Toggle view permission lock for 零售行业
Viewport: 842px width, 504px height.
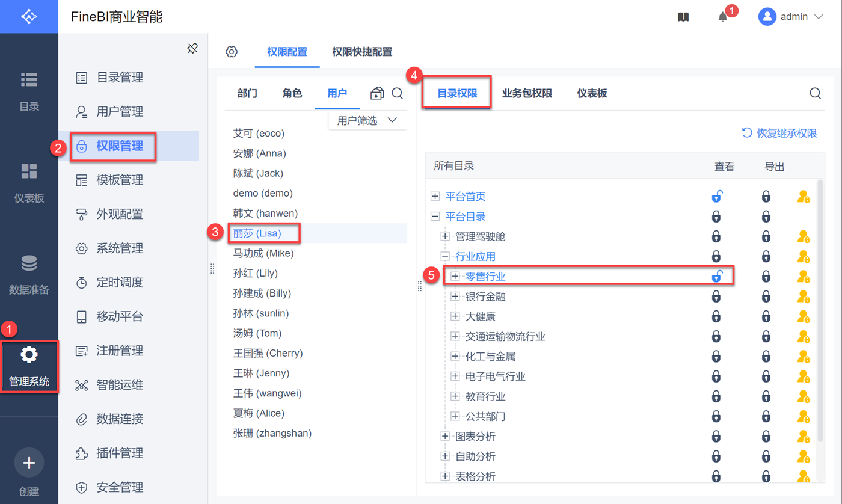pyautogui.click(x=716, y=277)
